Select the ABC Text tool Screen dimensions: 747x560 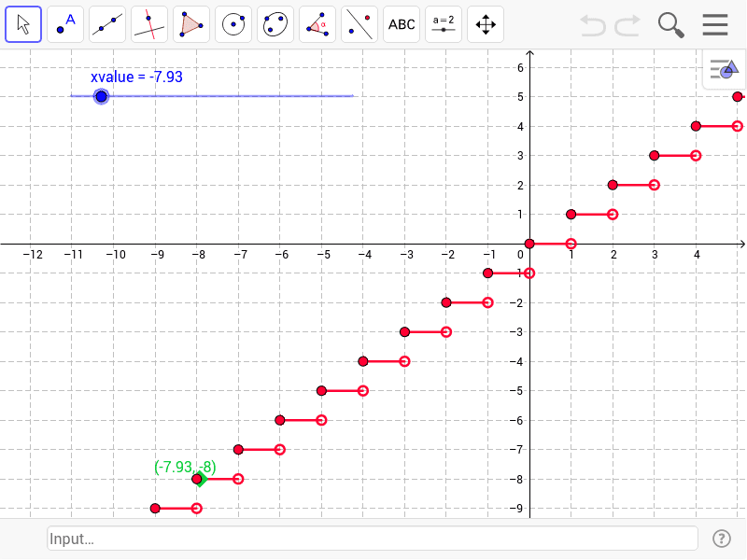point(402,24)
